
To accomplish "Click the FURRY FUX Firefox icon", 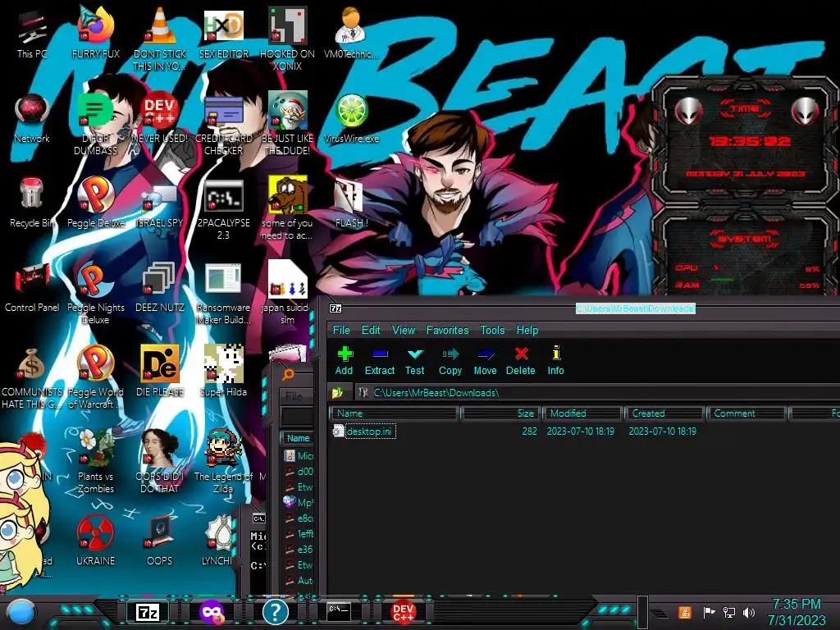I will tap(96, 32).
